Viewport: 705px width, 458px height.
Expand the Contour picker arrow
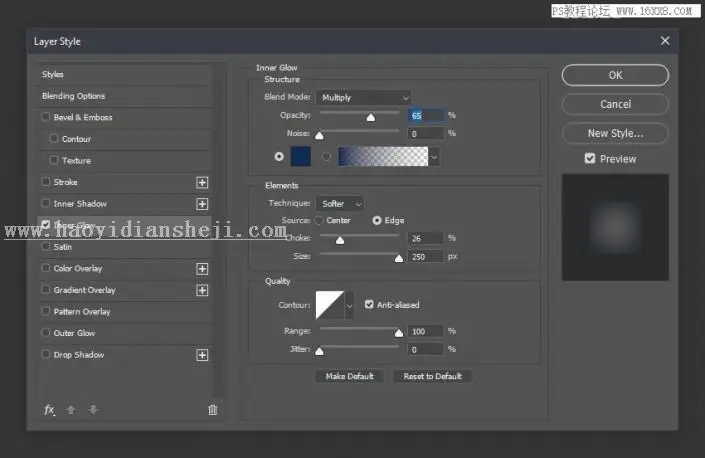[349, 305]
